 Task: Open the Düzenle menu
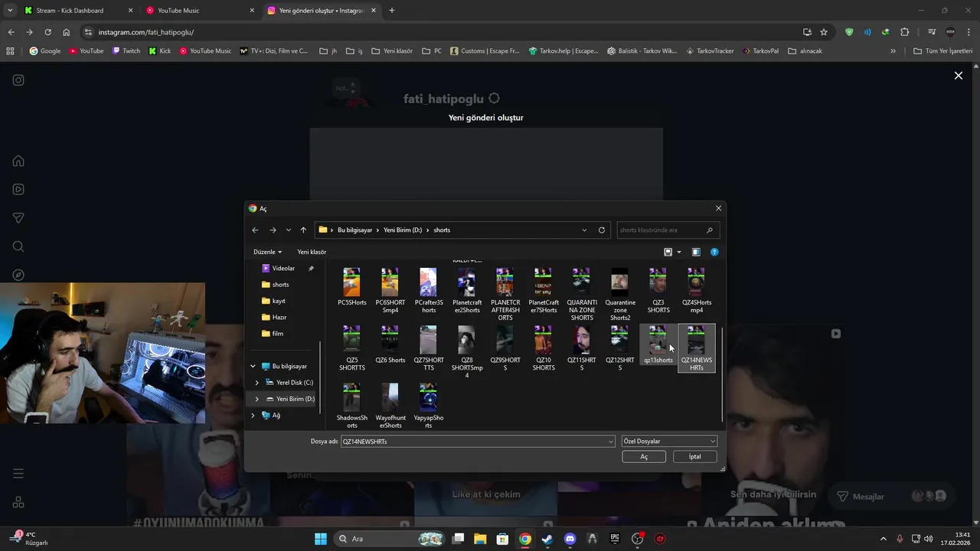click(x=267, y=252)
